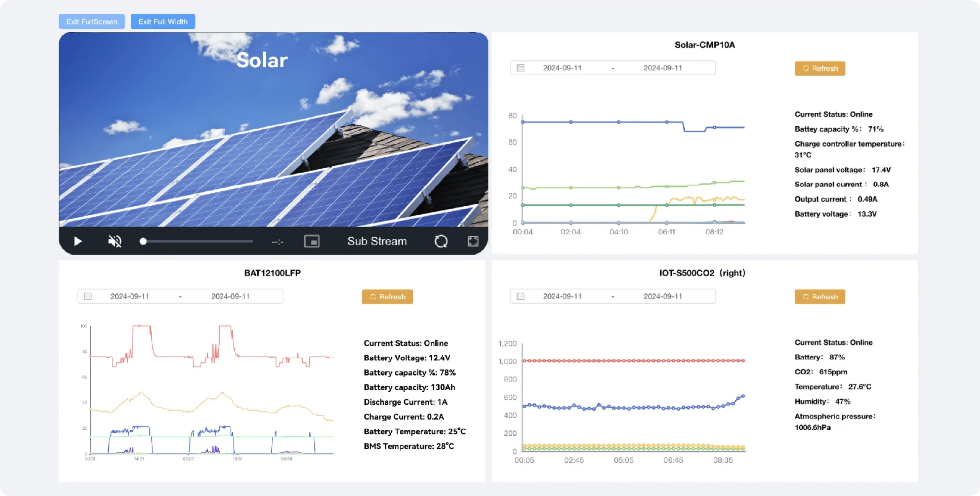The width and height of the screenshot is (980, 496).
Task: Refresh the BAT12100LFP data
Action: point(387,297)
